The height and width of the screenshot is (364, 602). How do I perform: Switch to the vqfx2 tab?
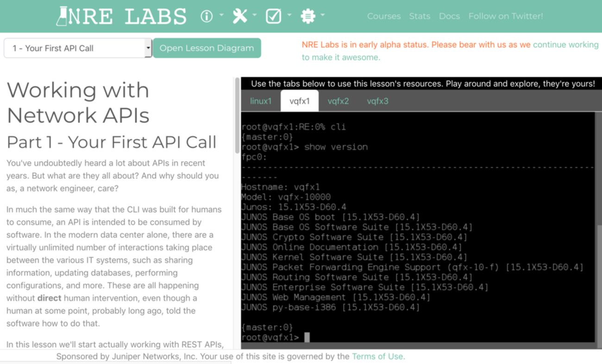click(339, 101)
